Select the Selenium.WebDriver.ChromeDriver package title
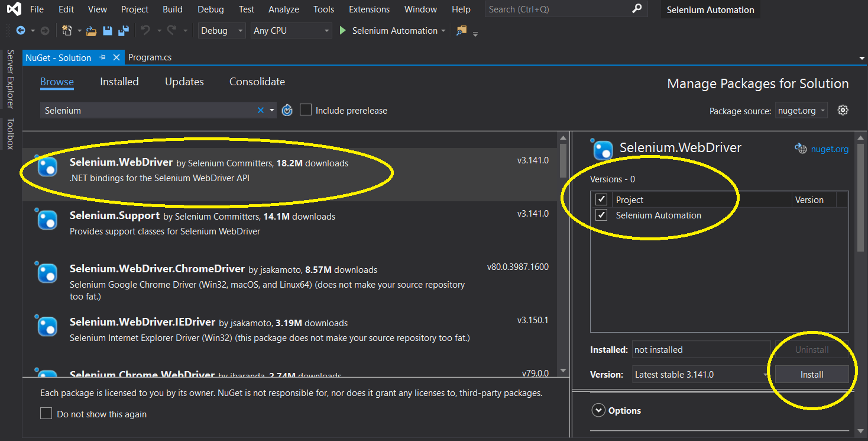Screen dimensions: 868x441 coord(157,269)
